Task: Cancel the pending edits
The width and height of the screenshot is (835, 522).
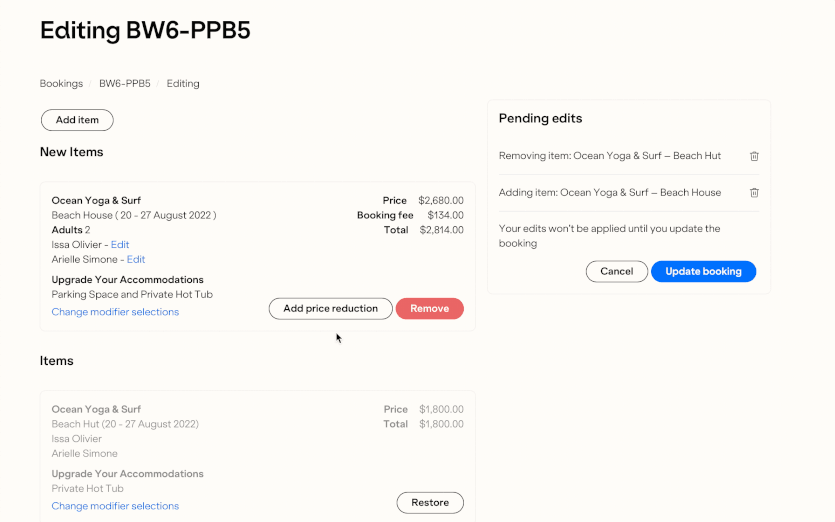Action: 616,271
